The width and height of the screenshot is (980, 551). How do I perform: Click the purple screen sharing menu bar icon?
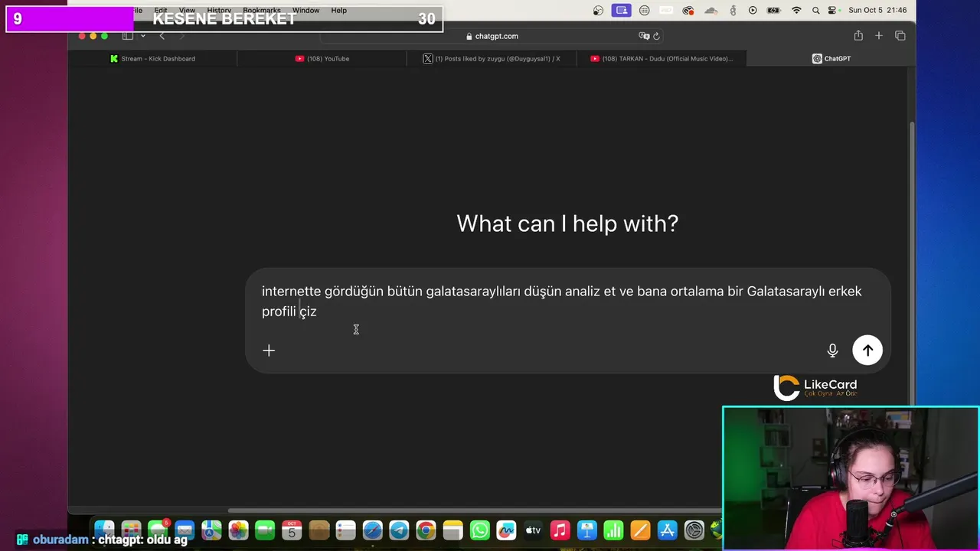pos(622,11)
